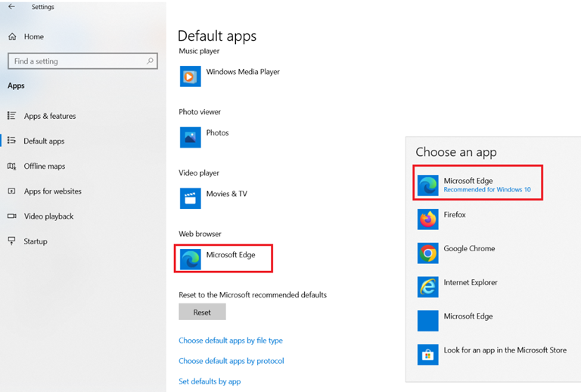The image size is (581, 392).
Task: Go to Startup apps settings
Action: (36, 241)
